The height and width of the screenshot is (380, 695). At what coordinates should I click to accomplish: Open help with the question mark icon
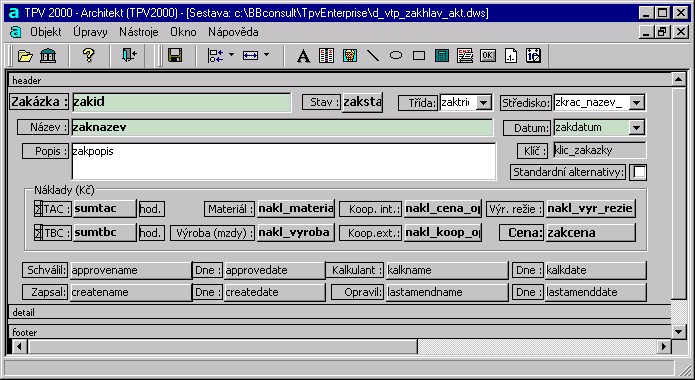(89, 55)
